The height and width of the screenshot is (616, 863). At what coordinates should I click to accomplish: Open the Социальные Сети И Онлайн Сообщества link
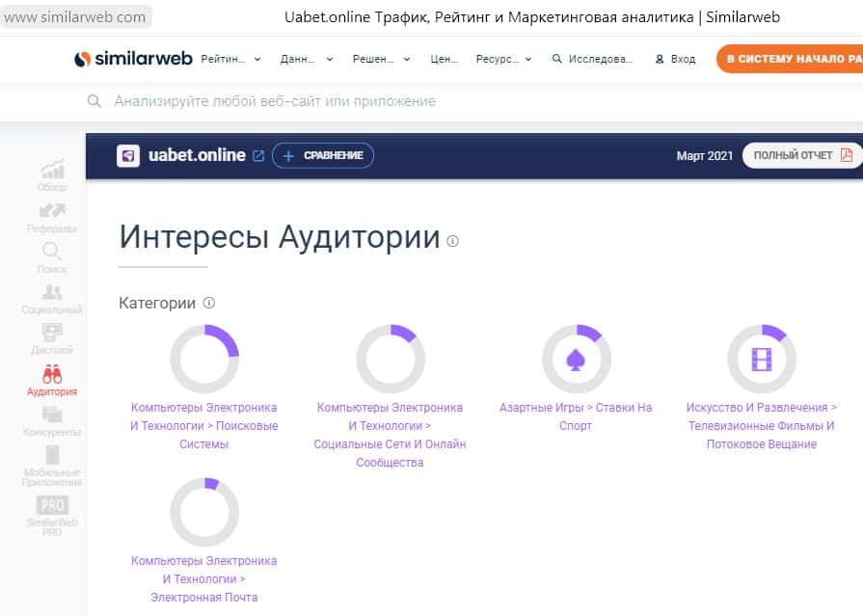(x=390, y=435)
